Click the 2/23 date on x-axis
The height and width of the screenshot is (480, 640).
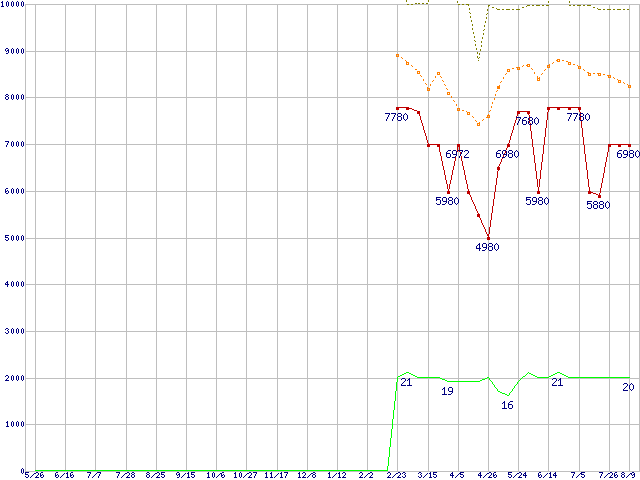click(397, 475)
